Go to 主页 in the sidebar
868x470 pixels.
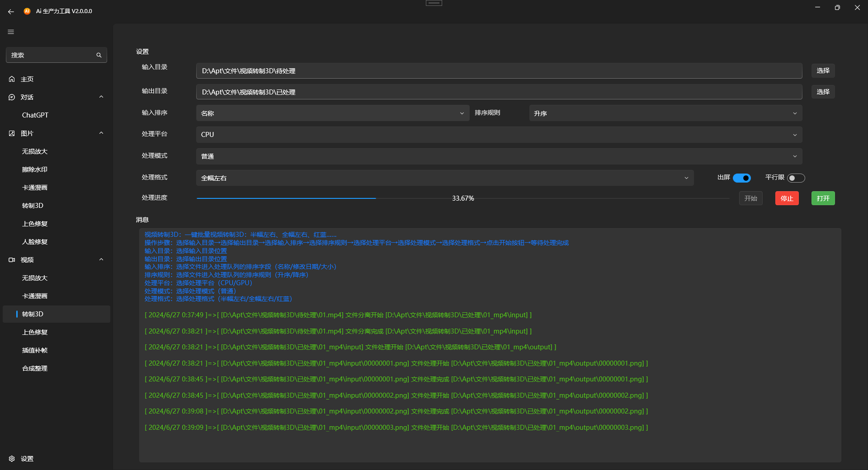(x=57, y=79)
